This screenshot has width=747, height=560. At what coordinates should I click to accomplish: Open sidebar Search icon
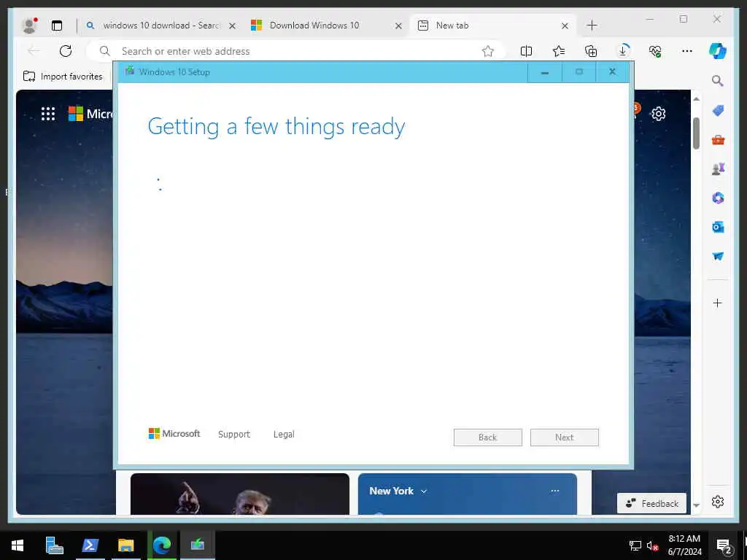click(x=718, y=81)
